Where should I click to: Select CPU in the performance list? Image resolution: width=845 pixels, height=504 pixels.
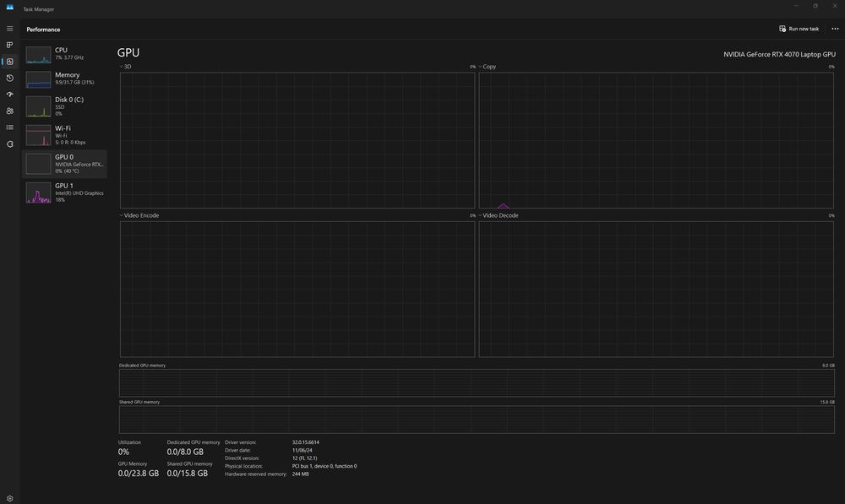pos(64,54)
